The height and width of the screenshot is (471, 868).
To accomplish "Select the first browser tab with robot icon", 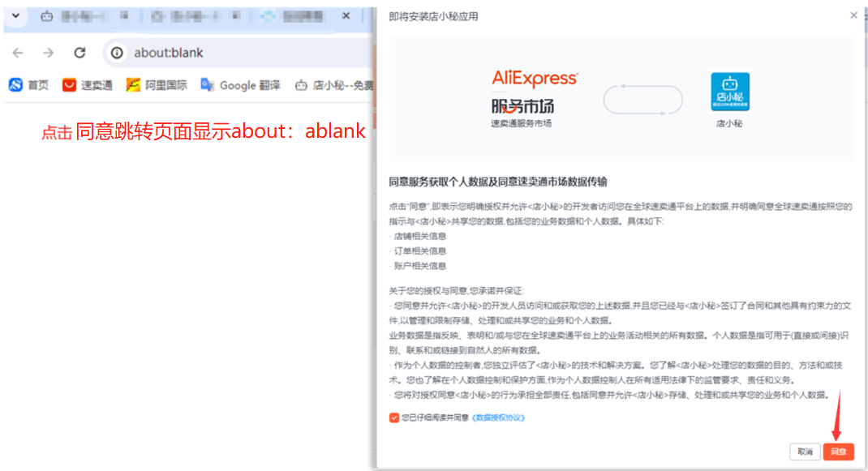I will click(x=86, y=16).
